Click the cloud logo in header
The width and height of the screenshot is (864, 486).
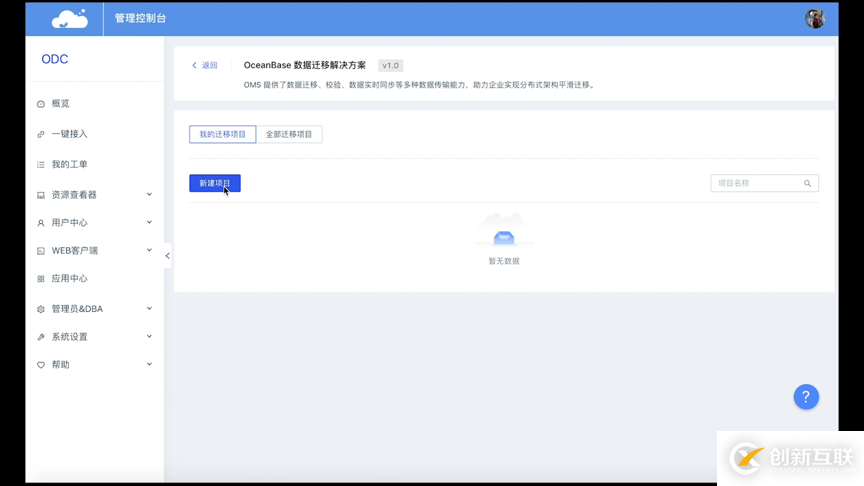(69, 19)
